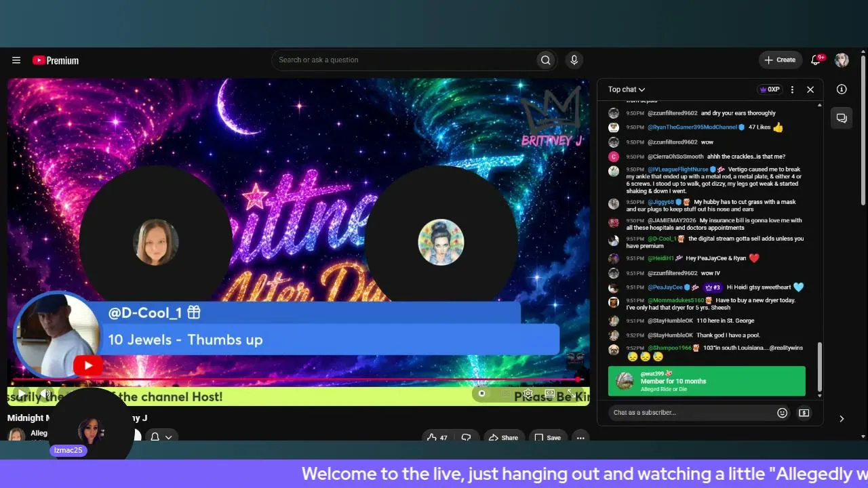Viewport: 868px width, 488px height.
Task: Click the @Mommadukes5160 username in chat
Action: coord(675,300)
